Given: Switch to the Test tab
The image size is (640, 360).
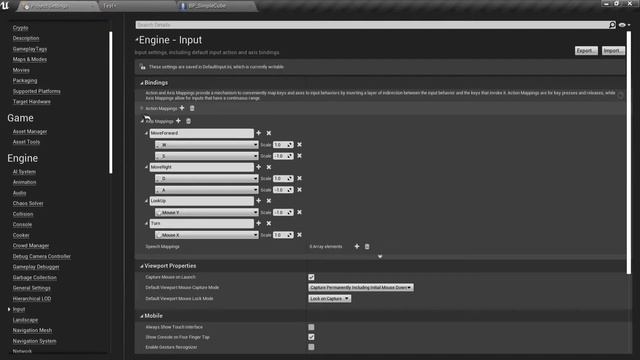Looking at the screenshot, I should click(137, 6).
